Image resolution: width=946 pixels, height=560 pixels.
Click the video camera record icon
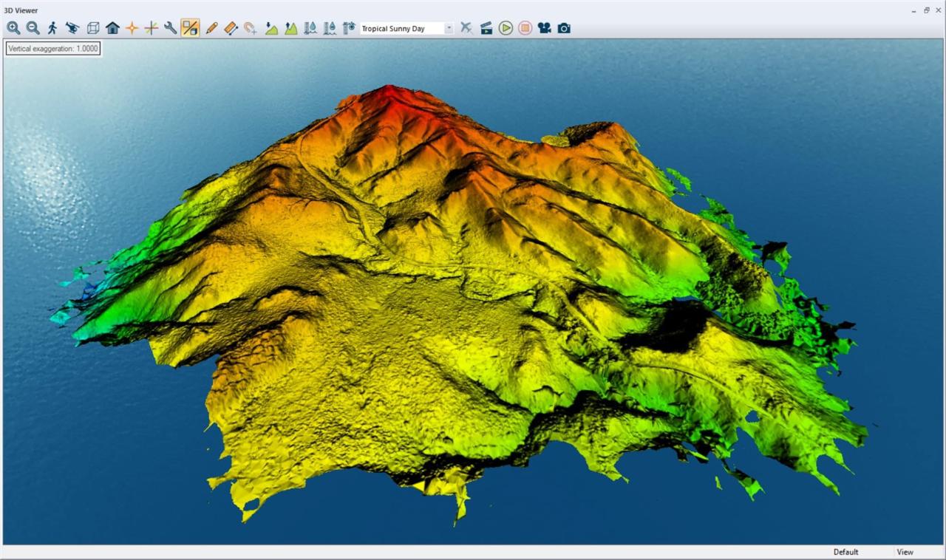(545, 28)
